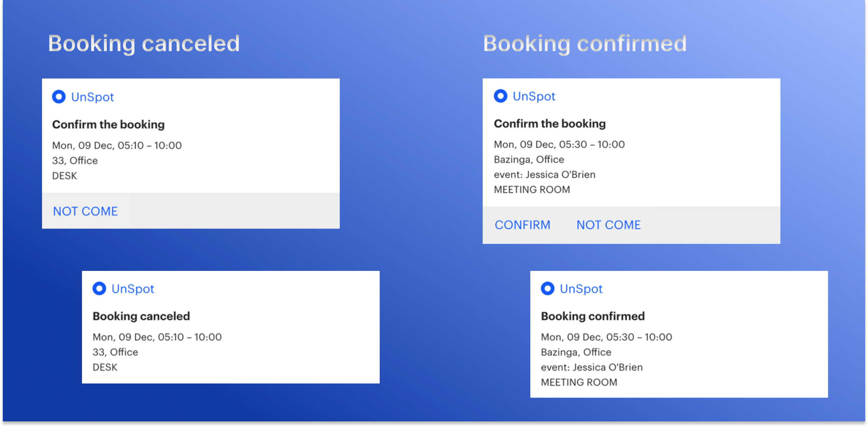Click UnSpot logo icon in canceled confirm card
This screenshot has width=868, height=427.
pos(59,97)
